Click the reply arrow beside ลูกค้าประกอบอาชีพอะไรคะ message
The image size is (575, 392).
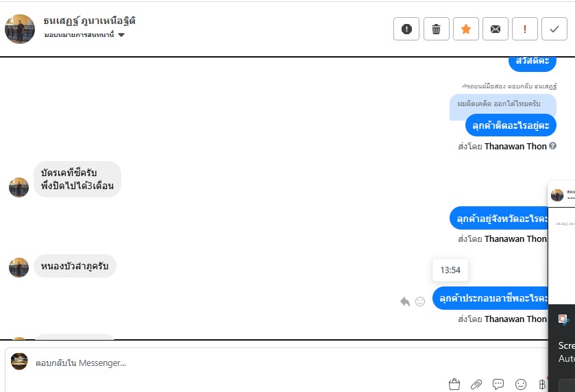(405, 302)
